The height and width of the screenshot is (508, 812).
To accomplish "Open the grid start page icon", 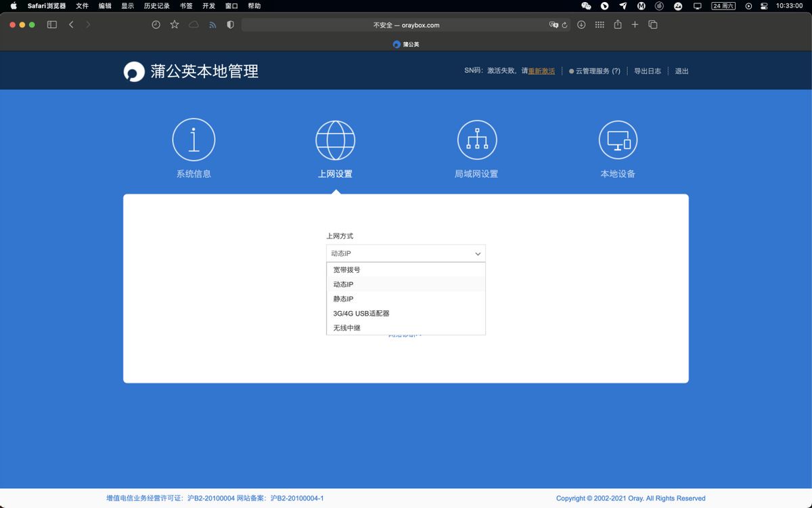I will pos(600,25).
